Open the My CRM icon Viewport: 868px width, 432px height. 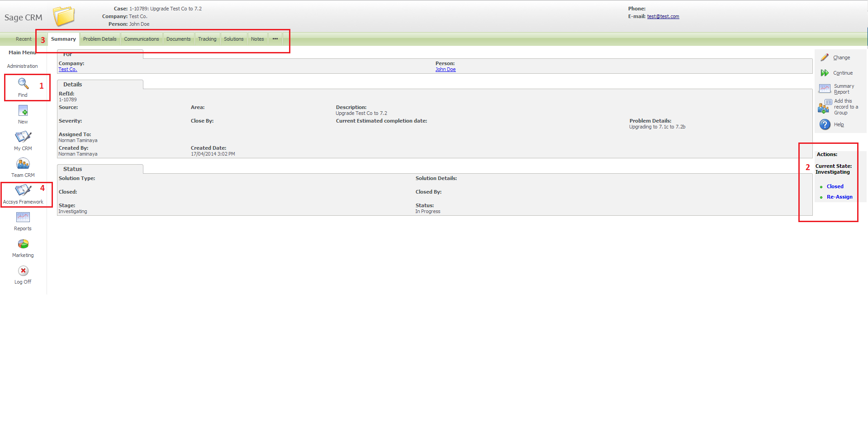tap(23, 137)
